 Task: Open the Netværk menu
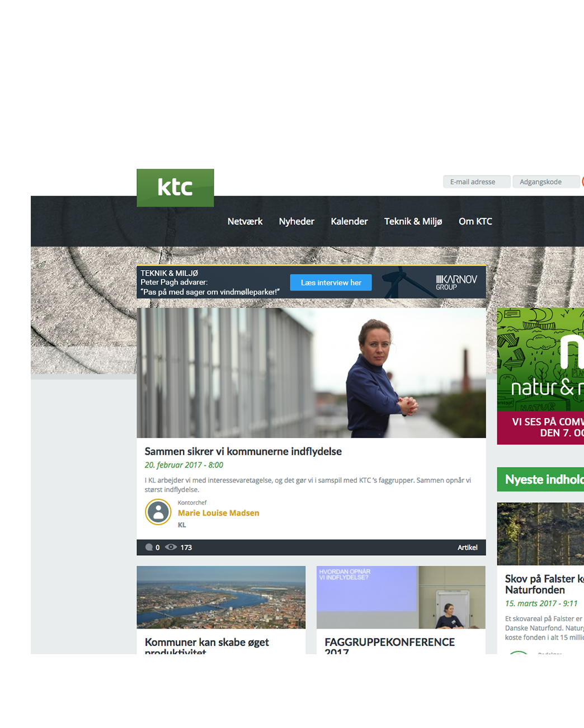coord(244,221)
